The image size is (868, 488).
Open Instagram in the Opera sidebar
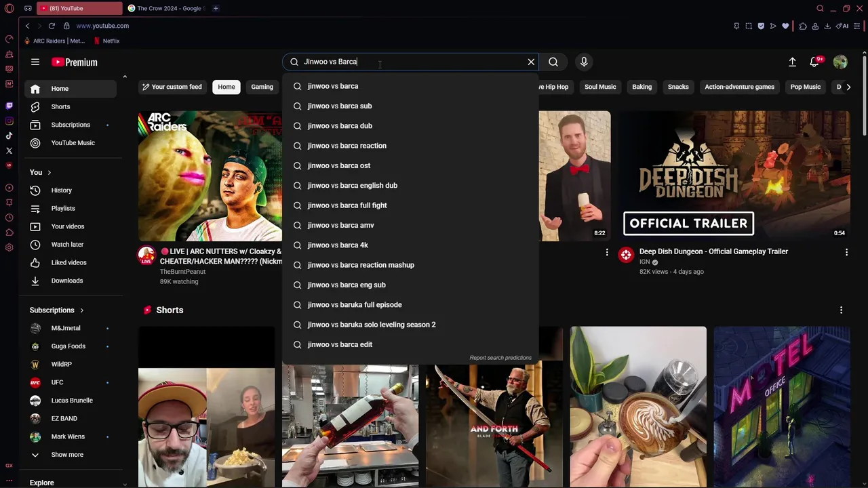coord(9,121)
